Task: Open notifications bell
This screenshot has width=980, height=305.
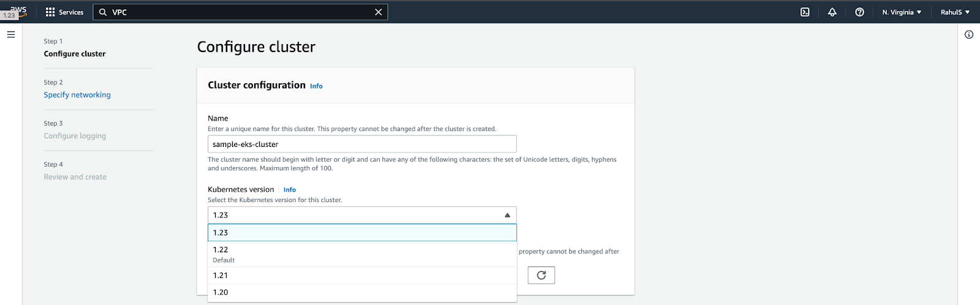Action: coord(832,12)
